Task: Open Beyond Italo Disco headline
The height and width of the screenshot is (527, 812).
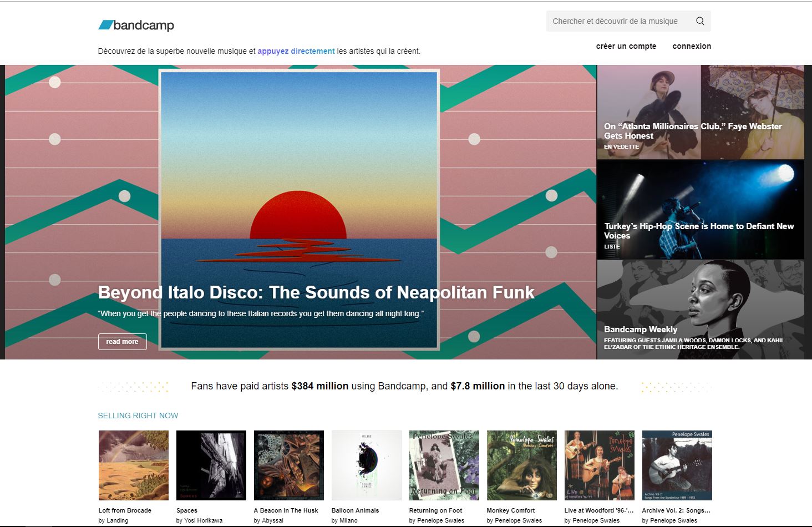Action: point(316,292)
